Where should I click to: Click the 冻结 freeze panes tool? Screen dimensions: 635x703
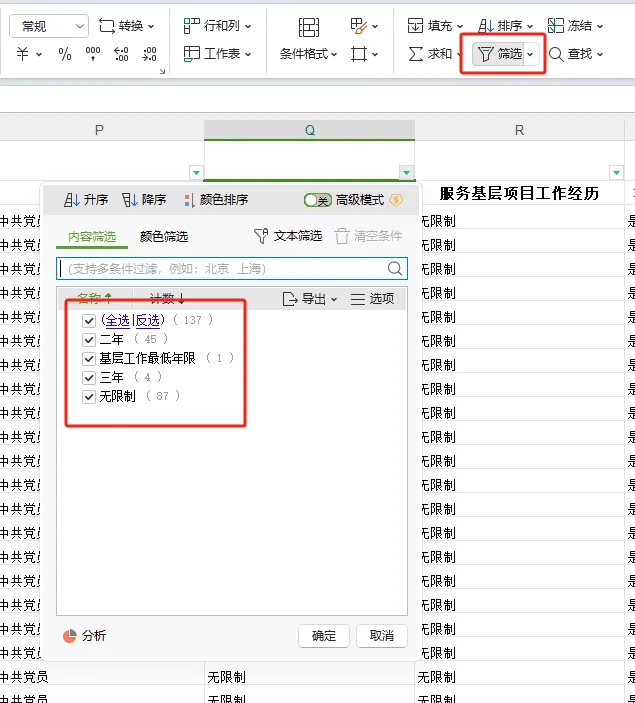tap(575, 26)
